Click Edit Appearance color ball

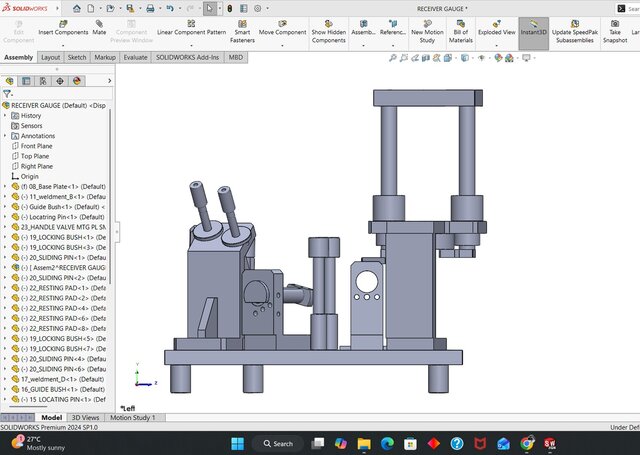tap(498, 58)
